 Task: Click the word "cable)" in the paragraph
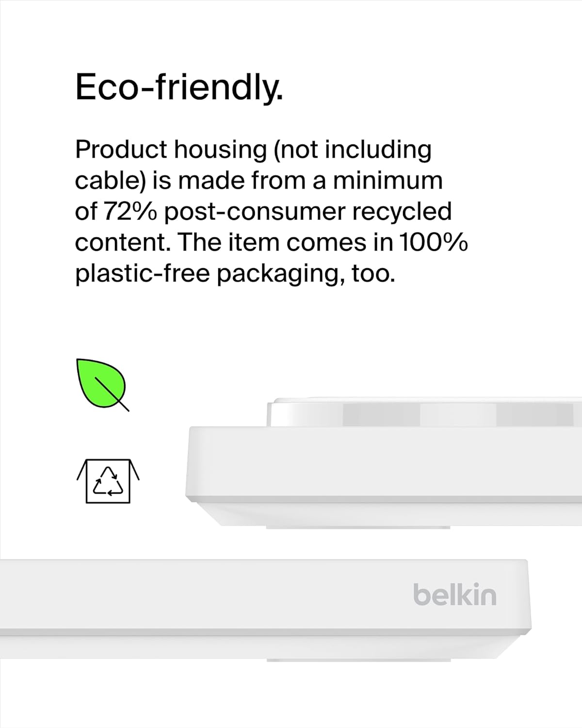click(111, 181)
